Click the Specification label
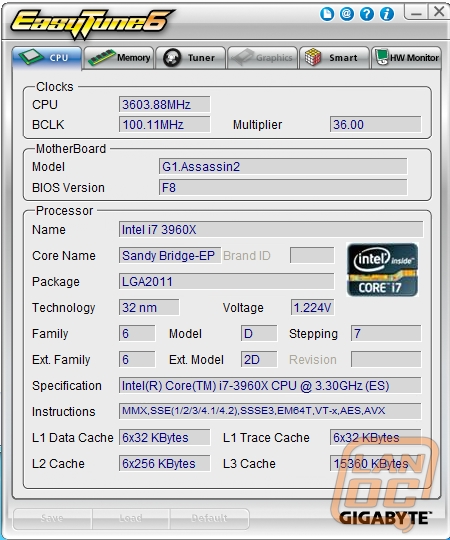 [x=67, y=386]
